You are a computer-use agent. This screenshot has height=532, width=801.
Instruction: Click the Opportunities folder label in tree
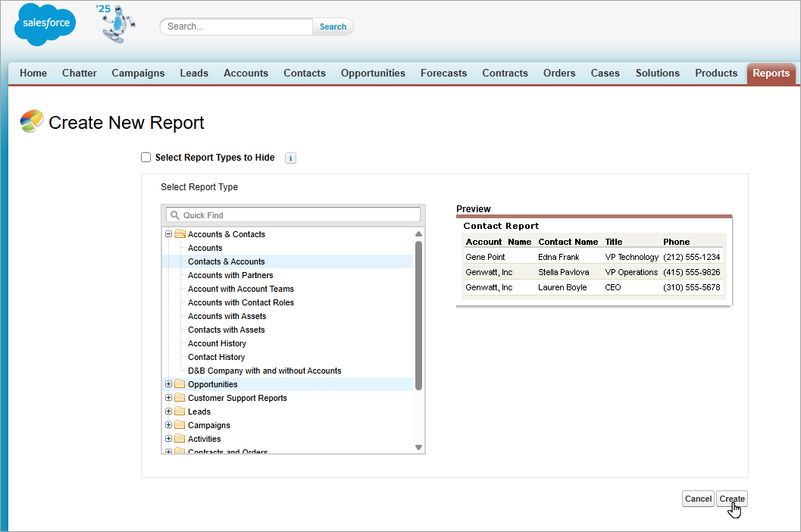(212, 384)
